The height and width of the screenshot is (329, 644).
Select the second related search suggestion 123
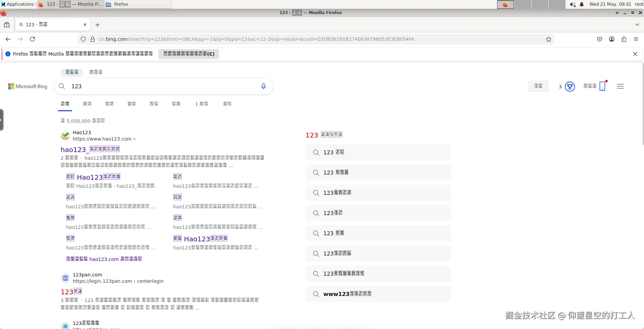378,173
